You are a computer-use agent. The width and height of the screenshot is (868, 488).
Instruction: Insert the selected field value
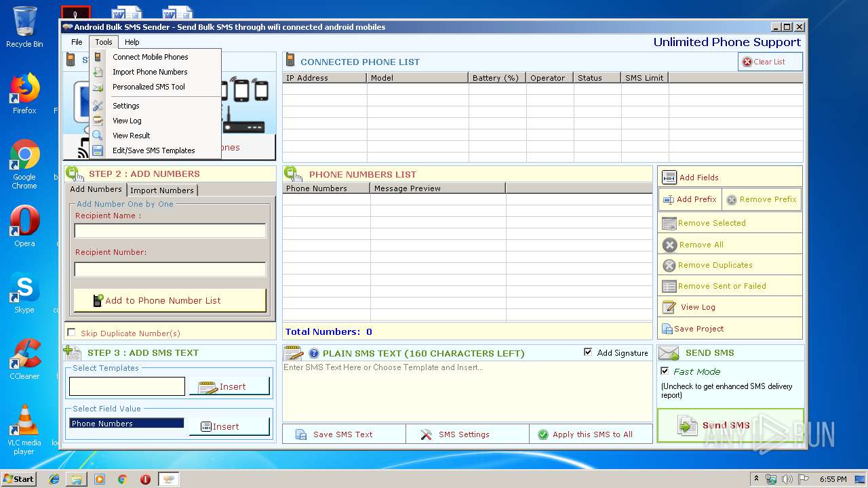229,426
